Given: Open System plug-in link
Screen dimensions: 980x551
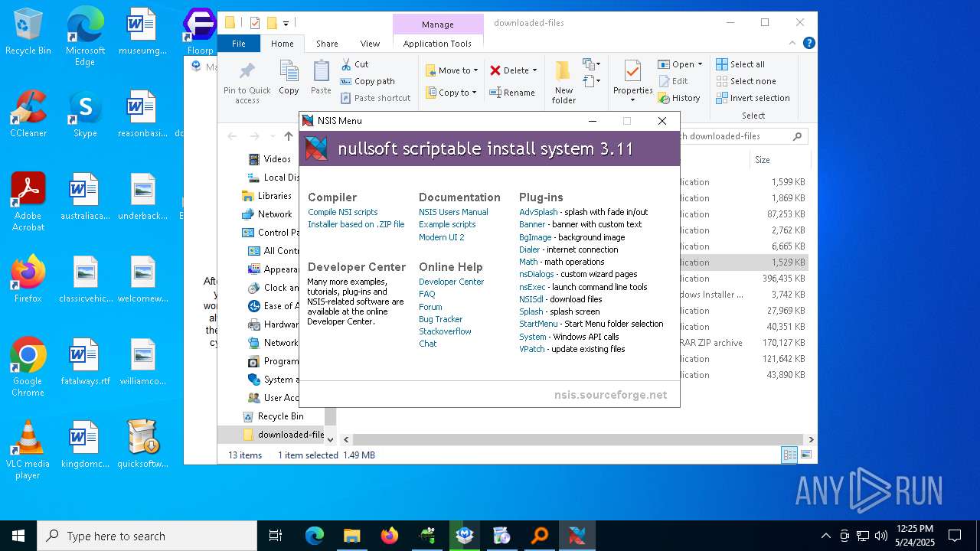Looking at the screenshot, I should (533, 337).
